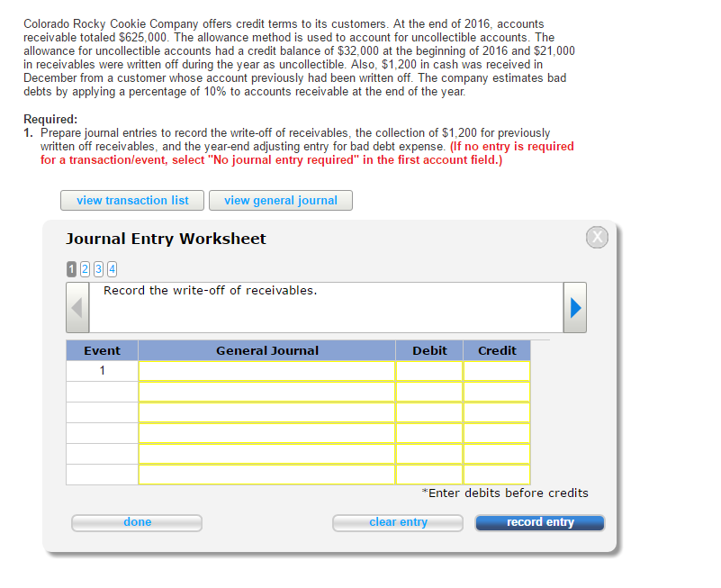Select fourth row General Journal account field
The height and width of the screenshot is (588, 721).
click(266, 433)
